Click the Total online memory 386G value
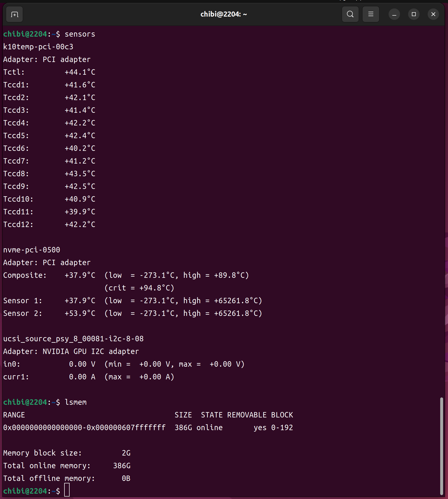The width and height of the screenshot is (448, 499). (x=122, y=466)
